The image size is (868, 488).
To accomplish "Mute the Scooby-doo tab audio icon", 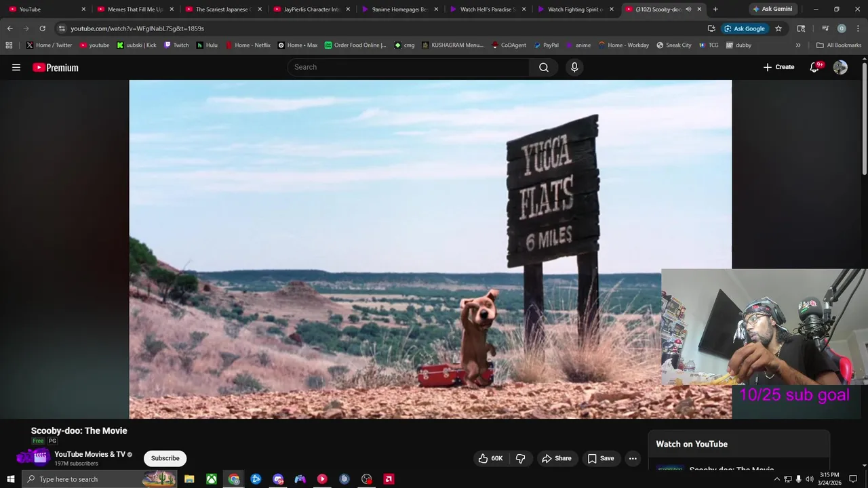I will coord(688,9).
